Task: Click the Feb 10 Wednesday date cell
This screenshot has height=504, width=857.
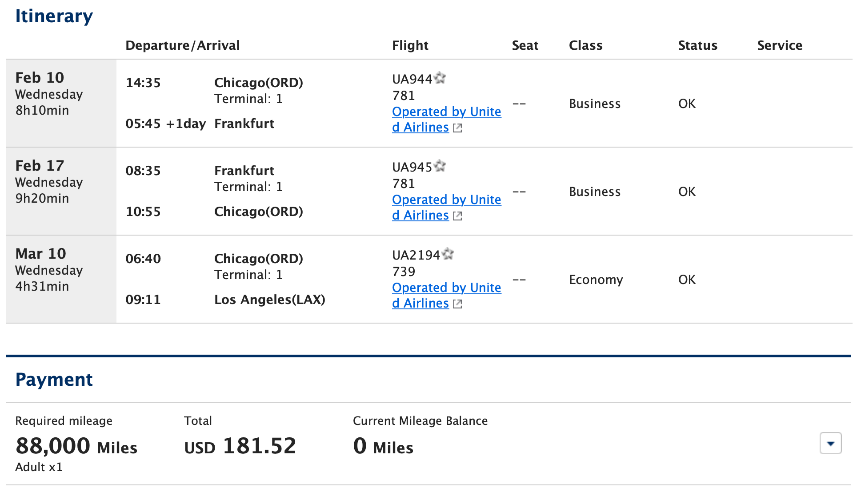Action: [49, 93]
